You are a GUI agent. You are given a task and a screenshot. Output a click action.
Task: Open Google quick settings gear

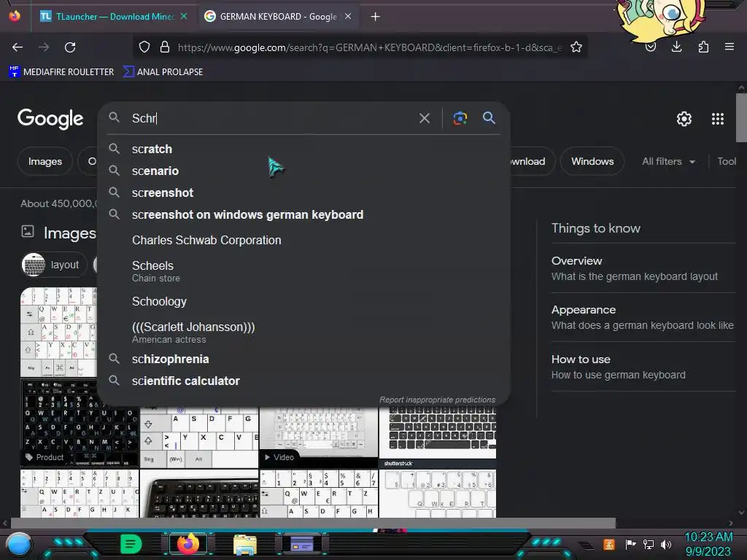684,119
